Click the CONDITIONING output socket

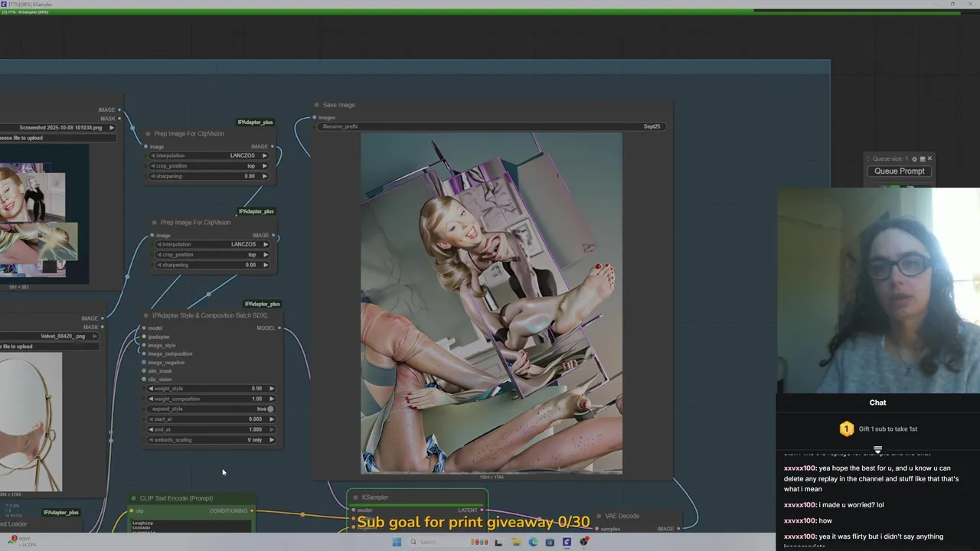click(253, 511)
